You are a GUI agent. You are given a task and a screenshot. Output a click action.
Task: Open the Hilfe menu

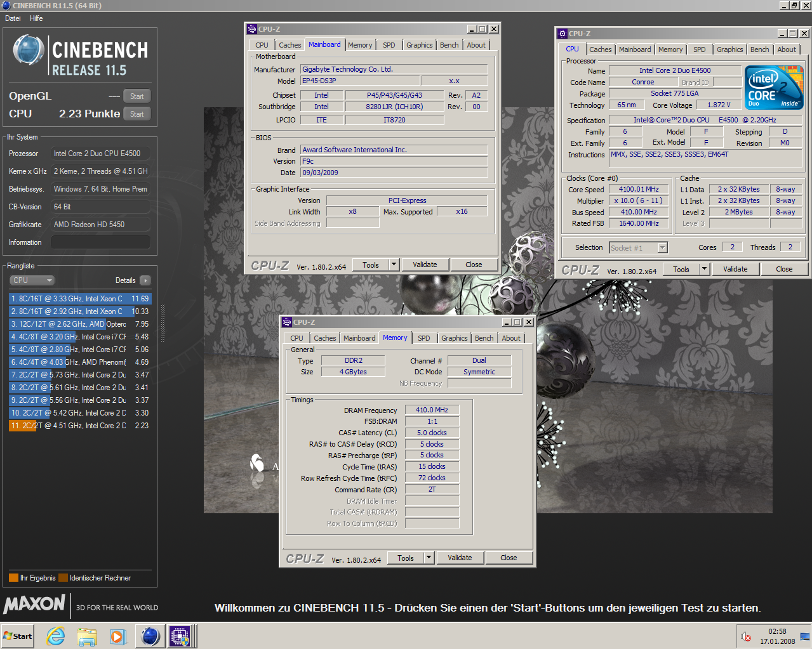[36, 18]
